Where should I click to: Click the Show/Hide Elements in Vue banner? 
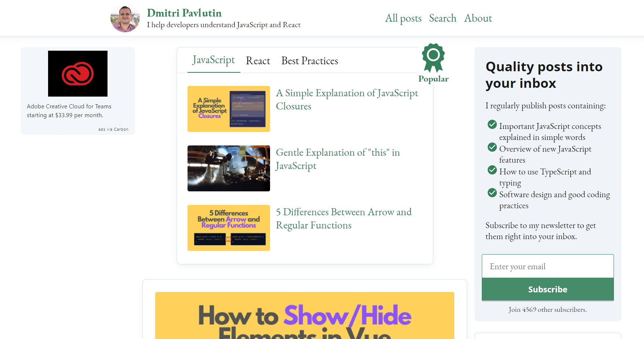pos(305,315)
